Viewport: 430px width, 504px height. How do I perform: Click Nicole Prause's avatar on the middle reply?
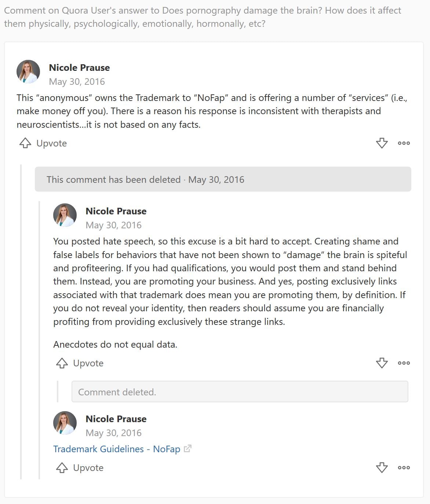[x=65, y=215]
